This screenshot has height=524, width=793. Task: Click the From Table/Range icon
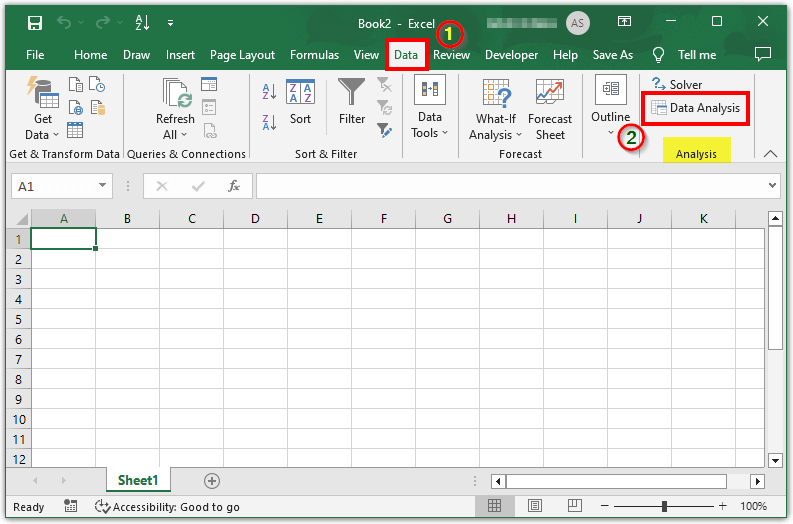pyautogui.click(x=75, y=130)
